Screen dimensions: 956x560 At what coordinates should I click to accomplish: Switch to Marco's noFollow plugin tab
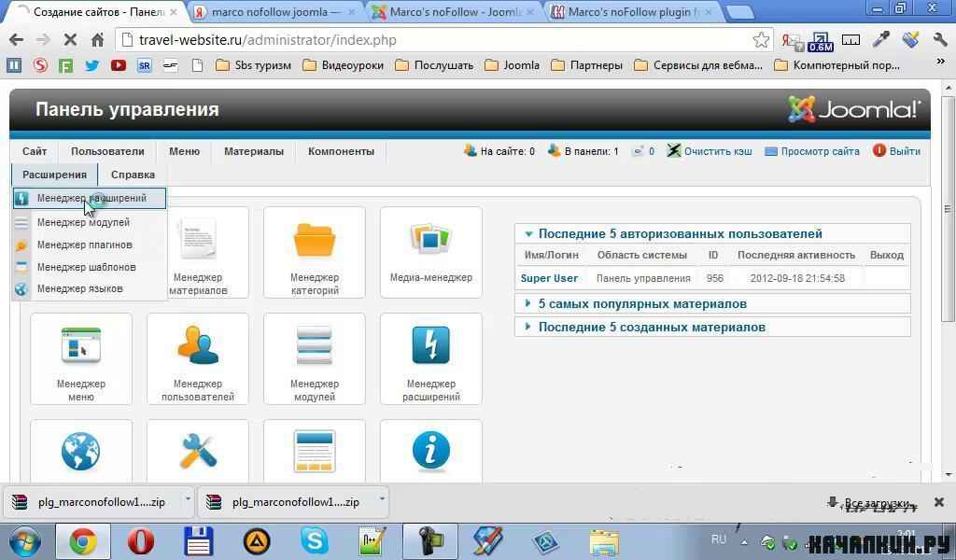point(632,11)
